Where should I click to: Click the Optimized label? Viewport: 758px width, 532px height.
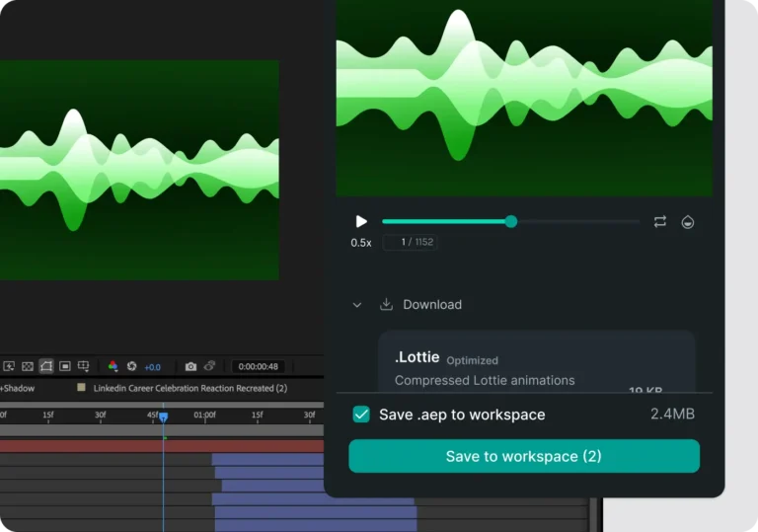[473, 360]
